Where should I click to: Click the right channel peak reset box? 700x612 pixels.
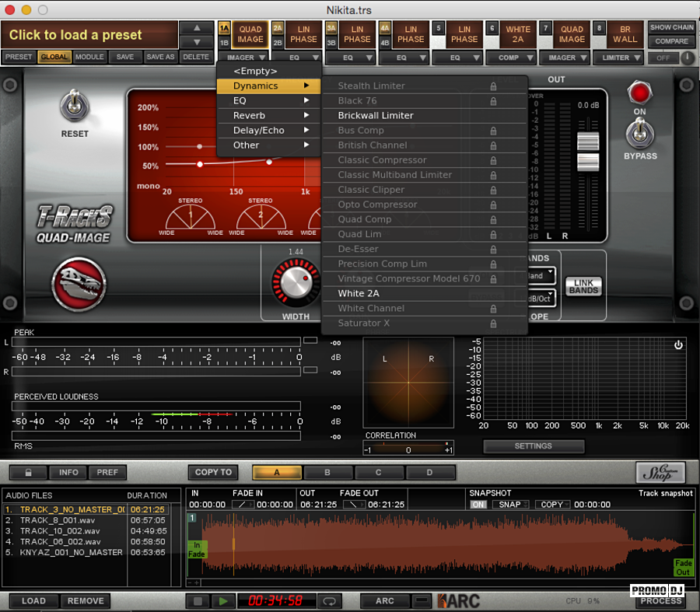pyautogui.click(x=310, y=370)
